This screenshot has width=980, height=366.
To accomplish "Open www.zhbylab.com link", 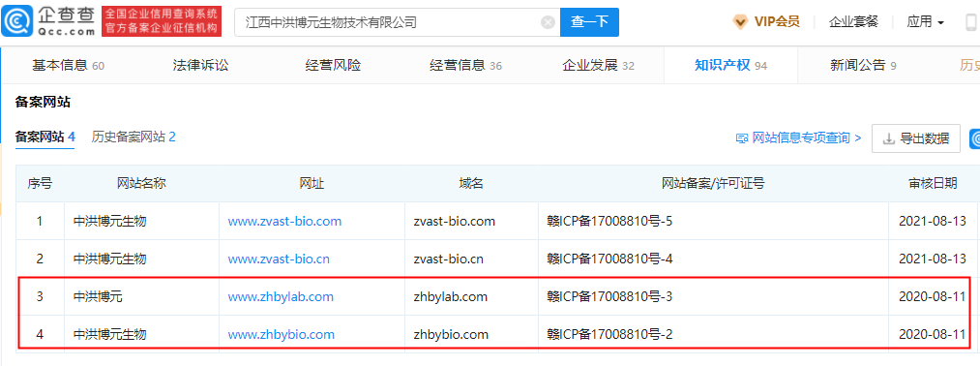I will coord(281,296).
